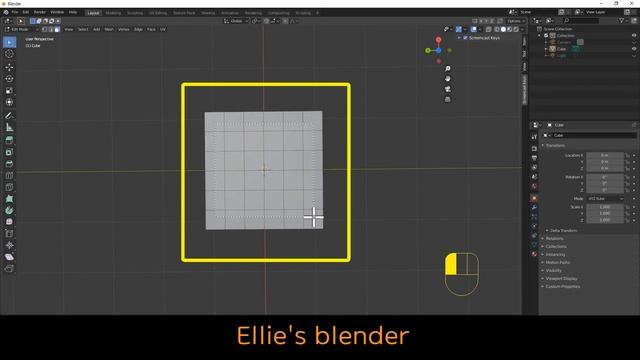Screen dimensions: 640x360
Task: Select the Smooth tool
Action: pyautogui.click(x=9, y=222)
